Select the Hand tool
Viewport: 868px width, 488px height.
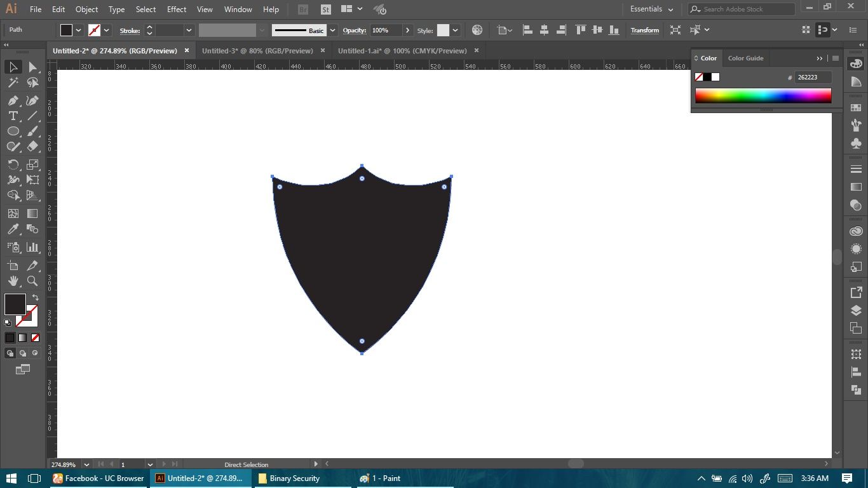(13, 281)
